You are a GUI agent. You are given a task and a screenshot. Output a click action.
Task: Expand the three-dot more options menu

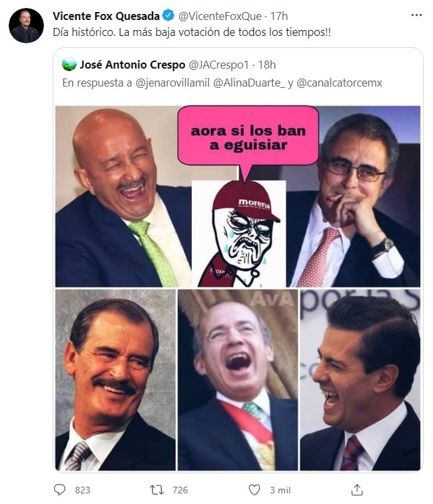point(416,16)
